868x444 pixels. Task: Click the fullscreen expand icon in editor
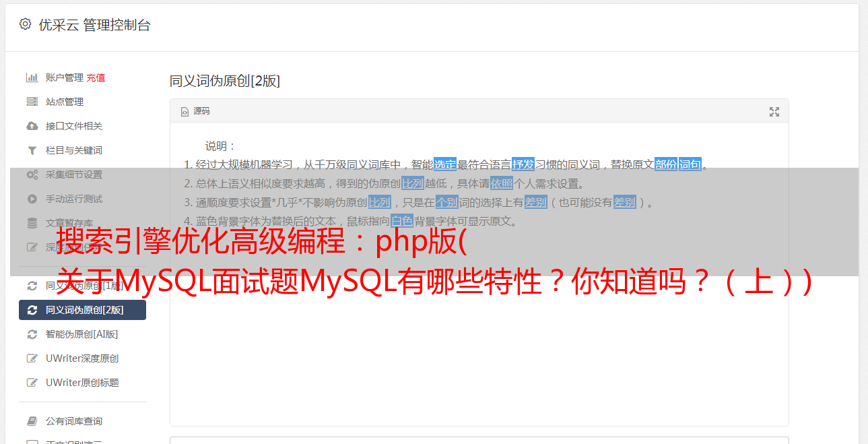click(774, 112)
